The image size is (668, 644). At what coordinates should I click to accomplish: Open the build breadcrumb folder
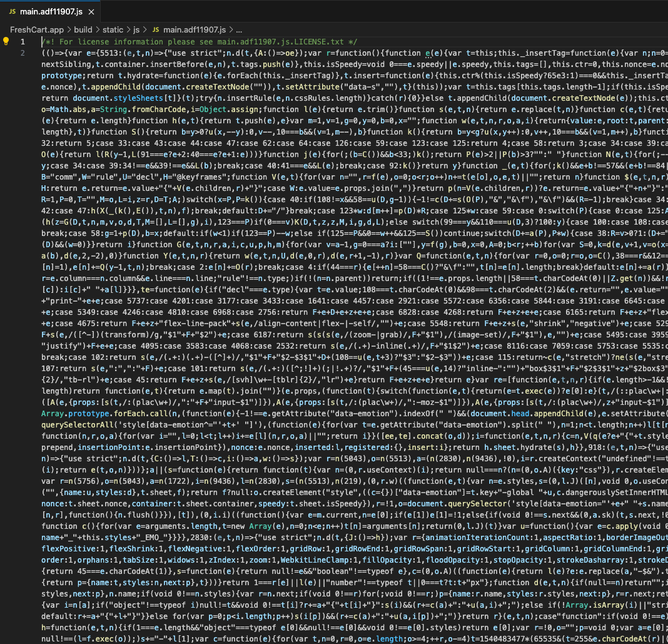click(83, 30)
